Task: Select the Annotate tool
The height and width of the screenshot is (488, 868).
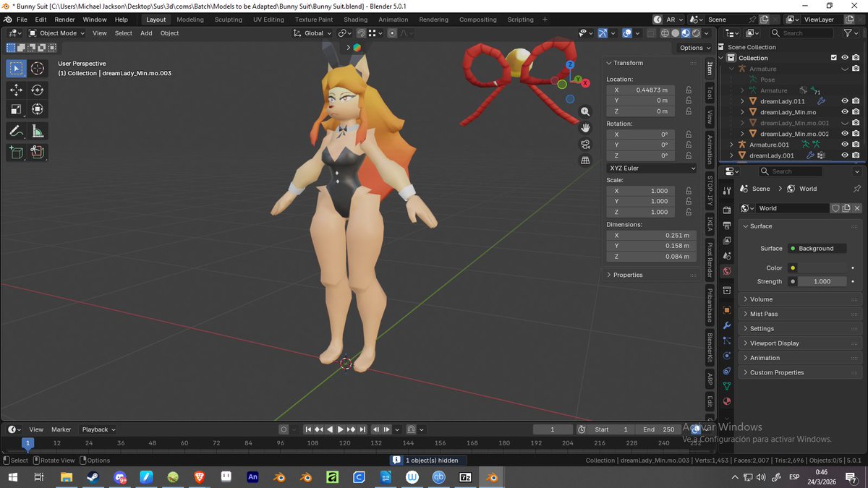Action: pyautogui.click(x=17, y=131)
